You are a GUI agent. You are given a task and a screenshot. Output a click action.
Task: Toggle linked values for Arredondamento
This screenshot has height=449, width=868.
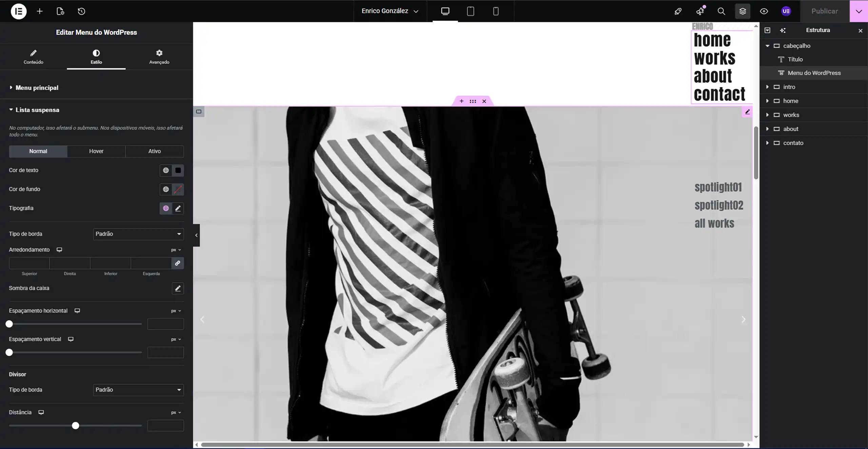[x=177, y=263]
